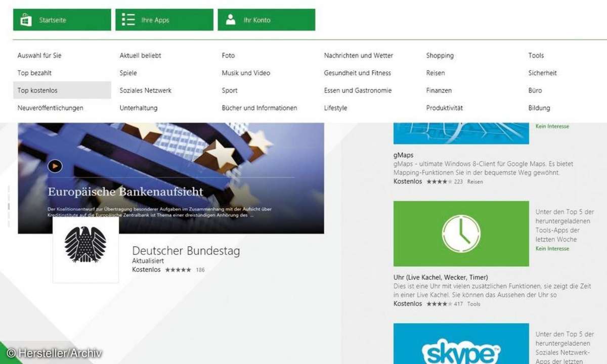The height and width of the screenshot is (364, 607).
Task: Open Bücher und Informationen category
Action: 259,108
